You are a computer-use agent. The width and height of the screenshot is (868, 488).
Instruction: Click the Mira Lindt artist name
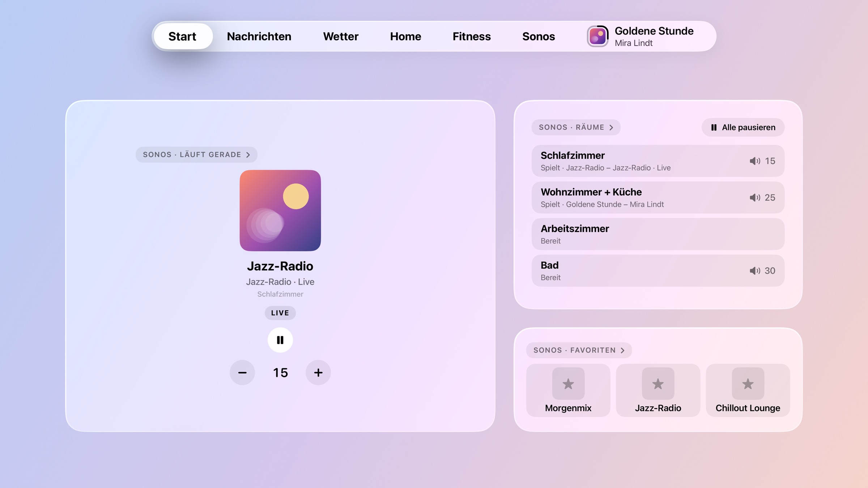pos(634,43)
